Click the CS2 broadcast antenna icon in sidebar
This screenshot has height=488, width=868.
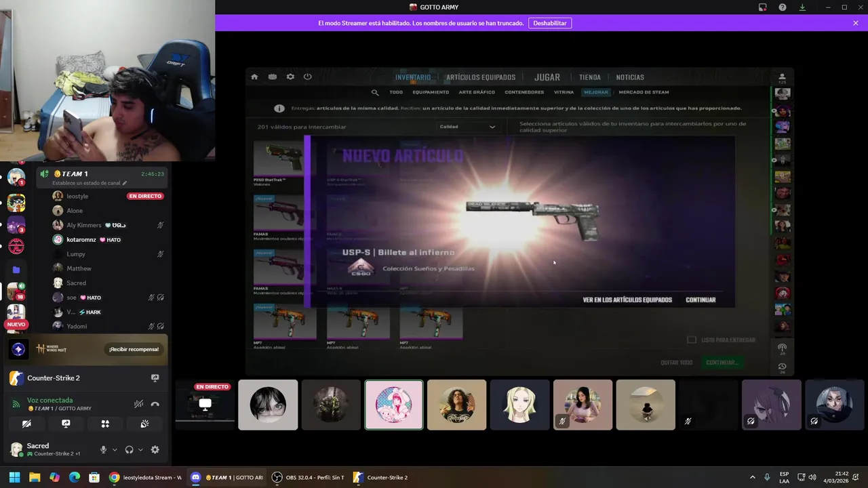tap(782, 348)
